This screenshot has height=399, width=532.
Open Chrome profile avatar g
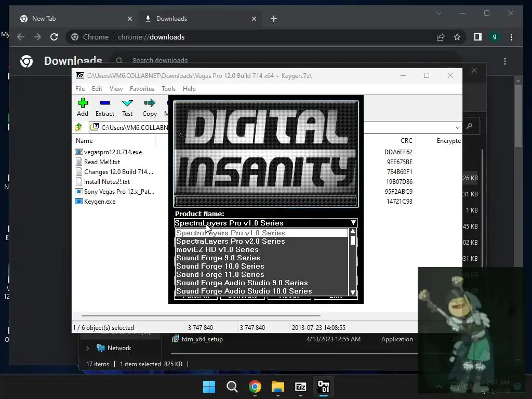tap(495, 37)
